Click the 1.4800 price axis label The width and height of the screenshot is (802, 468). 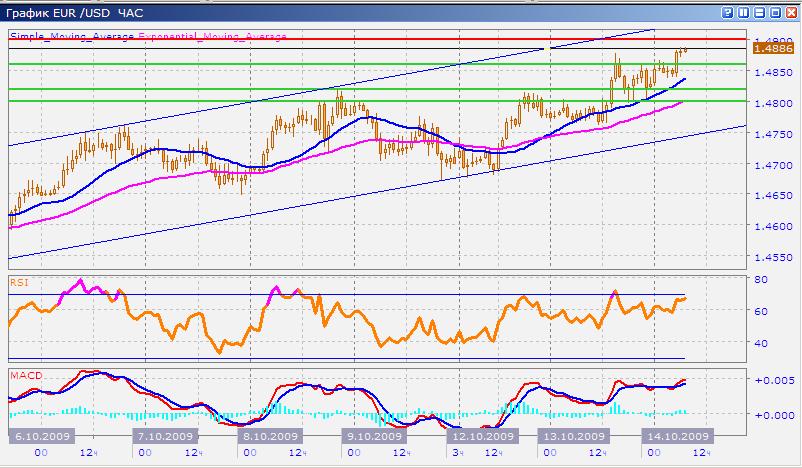point(773,103)
